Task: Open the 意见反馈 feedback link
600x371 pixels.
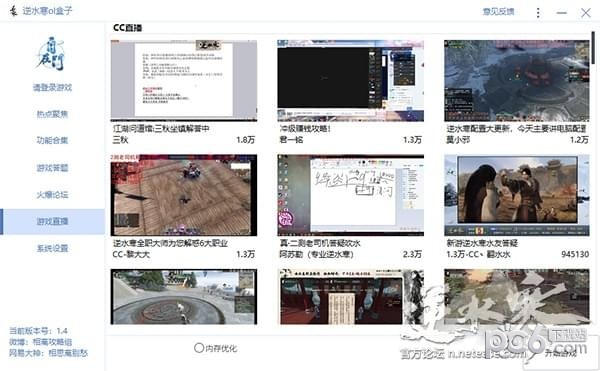Action: coord(499,11)
